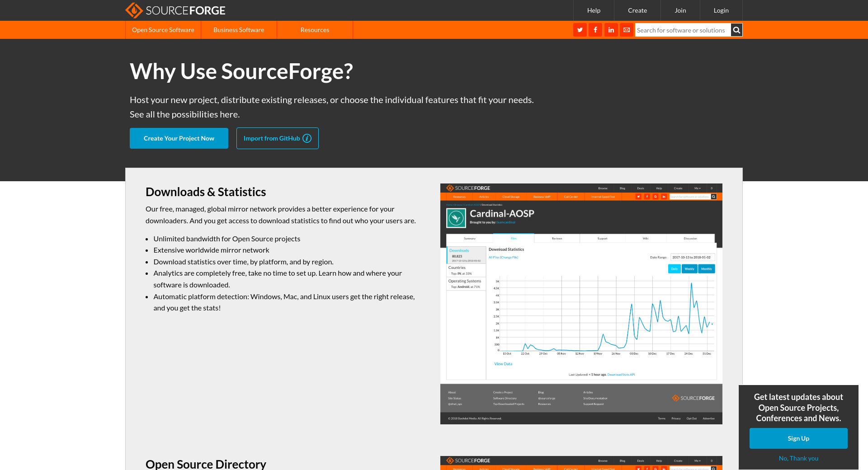
Task: Focus the search for software field
Action: click(x=682, y=30)
